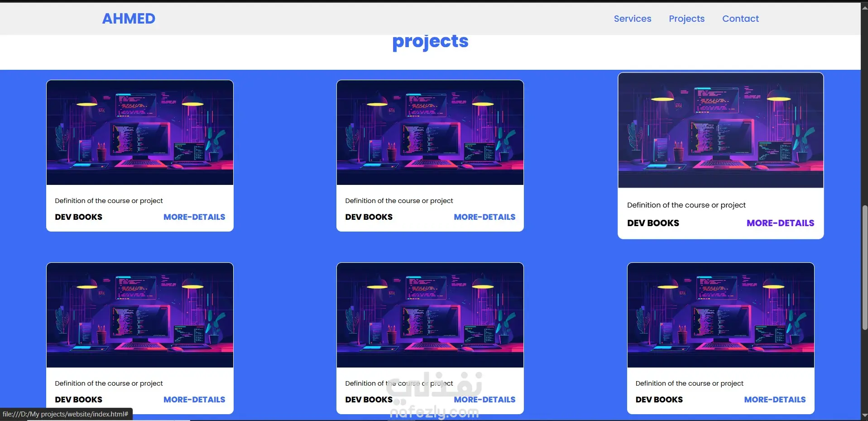Click the AHMED logo in the header
The width and height of the screenshot is (868, 421).
(129, 19)
